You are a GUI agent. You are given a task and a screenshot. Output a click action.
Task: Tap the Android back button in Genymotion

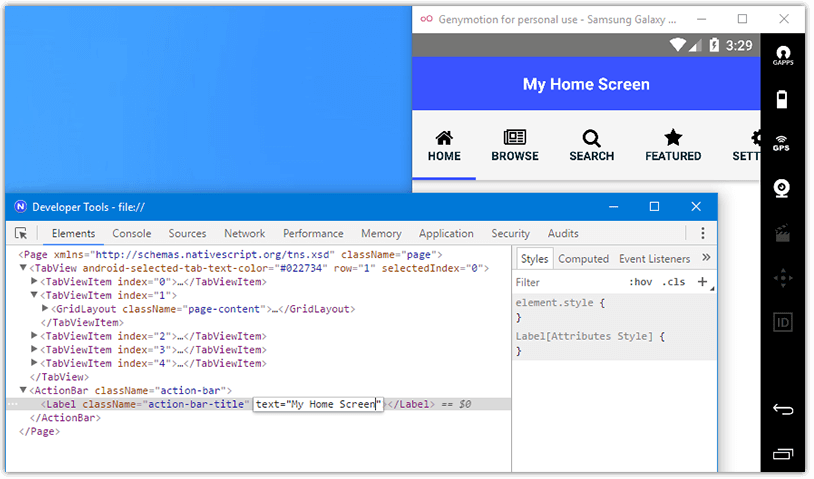782,409
